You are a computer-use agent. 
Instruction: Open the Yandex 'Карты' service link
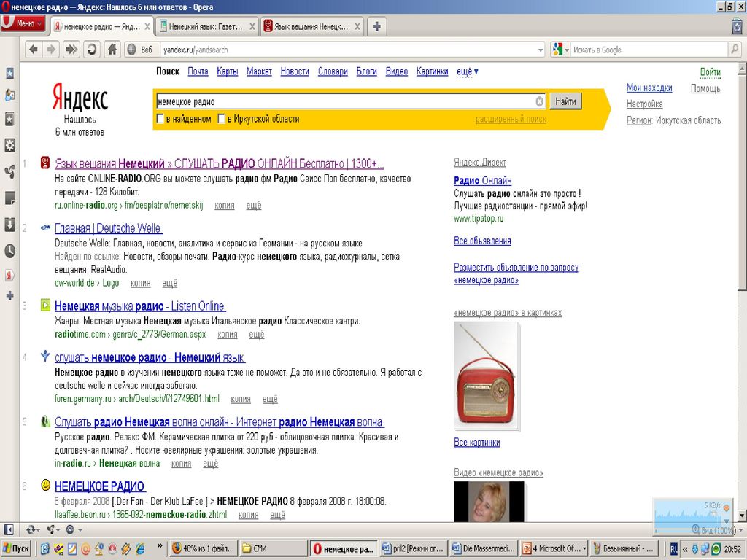pos(228,71)
